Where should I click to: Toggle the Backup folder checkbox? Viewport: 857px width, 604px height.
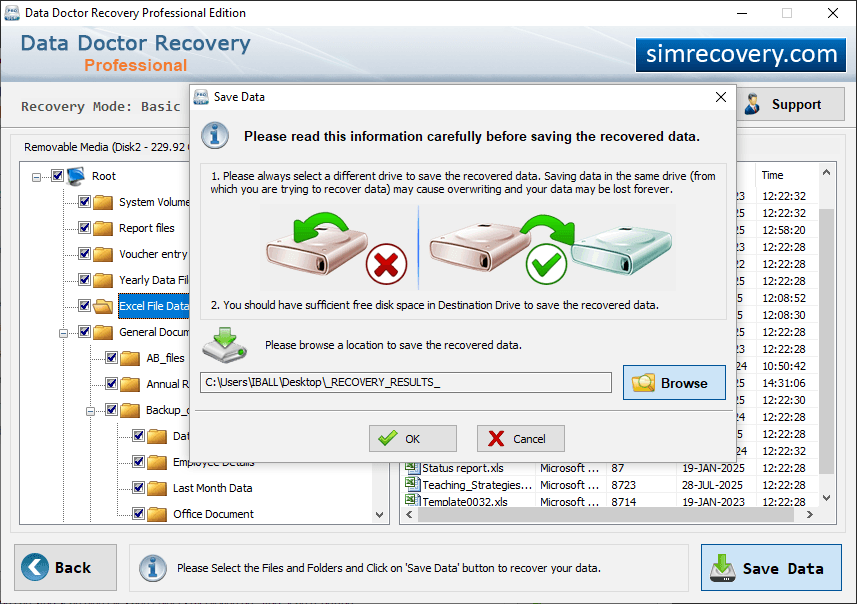111,409
